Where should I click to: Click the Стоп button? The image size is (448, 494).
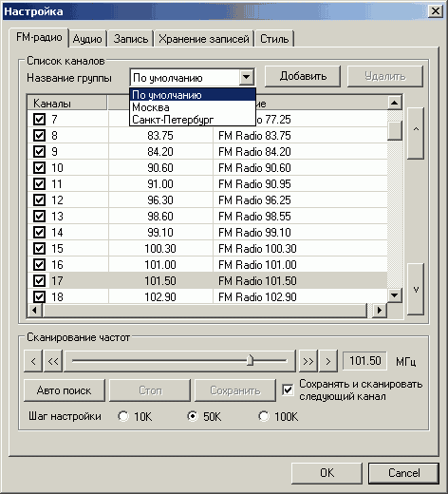click(150, 390)
